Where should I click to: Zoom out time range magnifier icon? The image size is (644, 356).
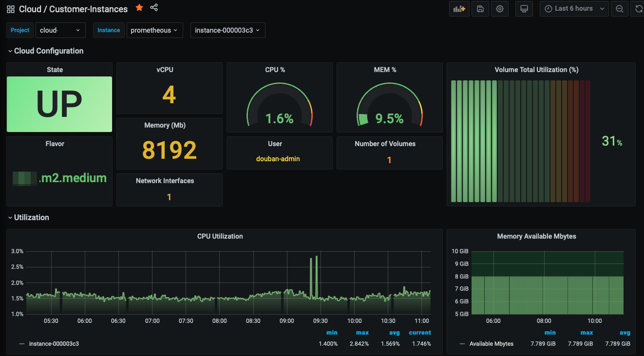tap(619, 9)
